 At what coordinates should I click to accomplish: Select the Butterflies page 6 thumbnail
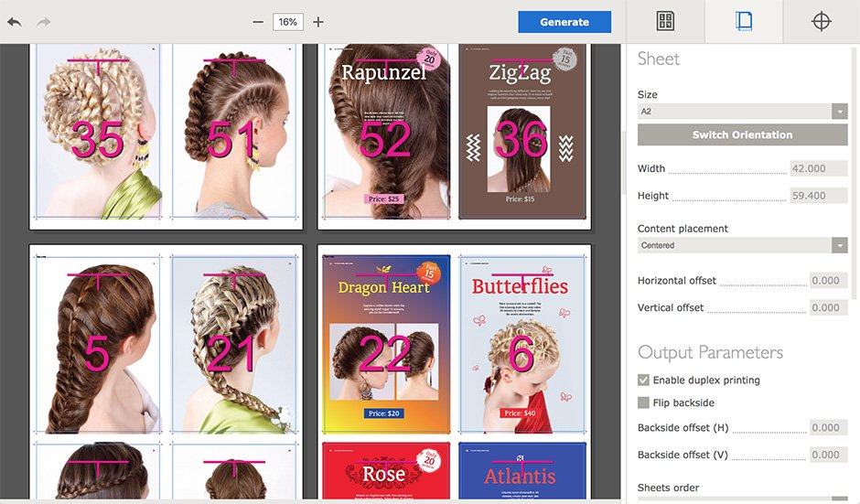click(522, 345)
